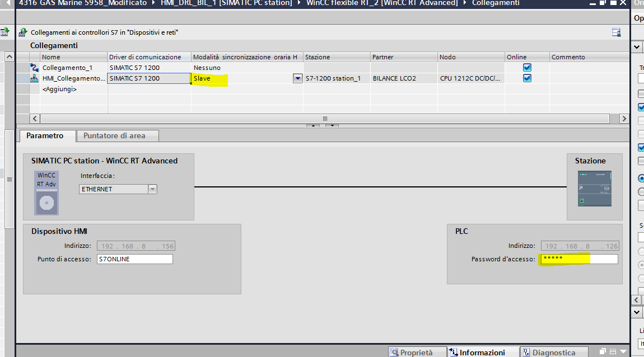
Task: Click the connections icon beside 'Collegamenti ai controllori S7'
Action: [x=22, y=32]
